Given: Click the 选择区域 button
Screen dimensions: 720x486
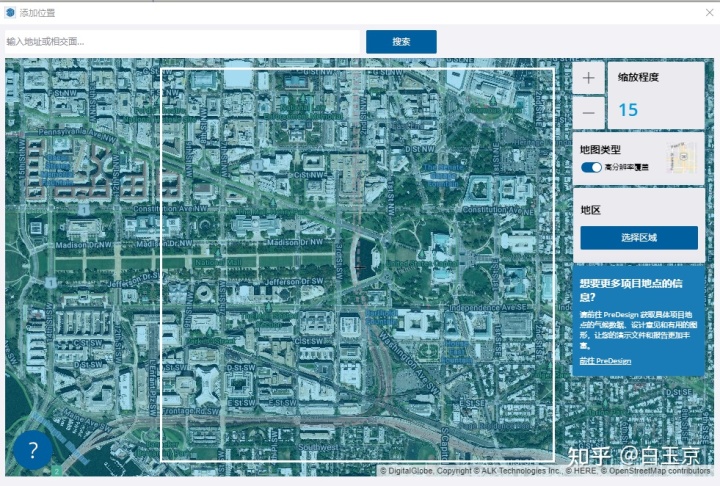Looking at the screenshot, I should [x=639, y=237].
